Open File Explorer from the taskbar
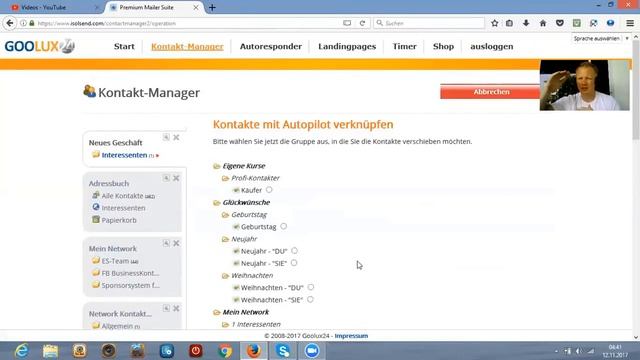 (50, 351)
